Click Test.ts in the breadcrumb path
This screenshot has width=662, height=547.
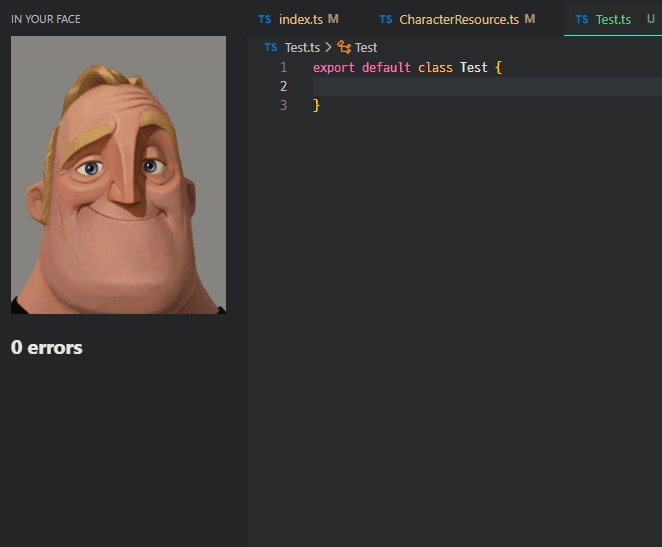(x=302, y=47)
